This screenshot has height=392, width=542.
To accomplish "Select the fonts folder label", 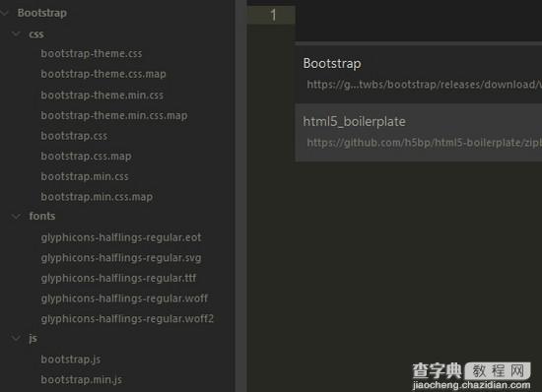I will 41,217.
